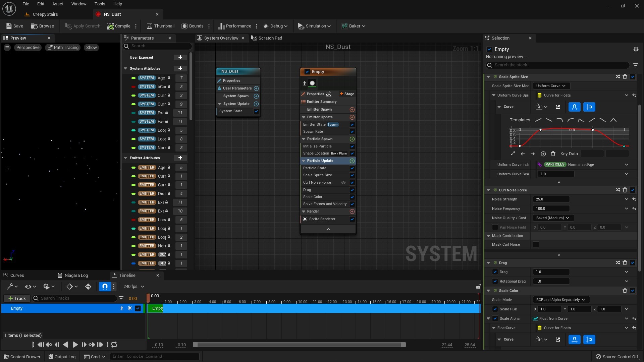This screenshot has height=362, width=644.
Task: Click the Compile toolbar button
Action: (x=119, y=26)
